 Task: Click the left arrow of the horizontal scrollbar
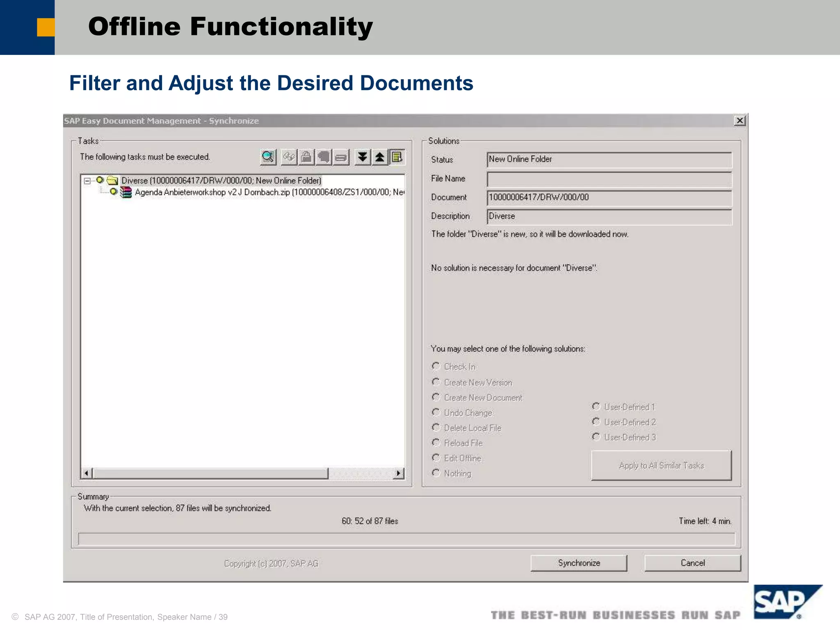click(x=86, y=473)
